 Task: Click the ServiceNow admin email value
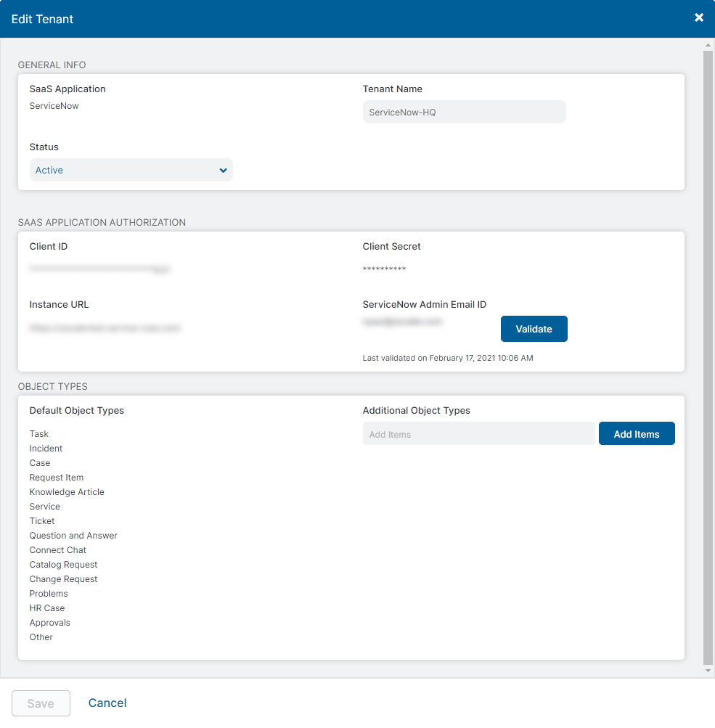click(402, 322)
